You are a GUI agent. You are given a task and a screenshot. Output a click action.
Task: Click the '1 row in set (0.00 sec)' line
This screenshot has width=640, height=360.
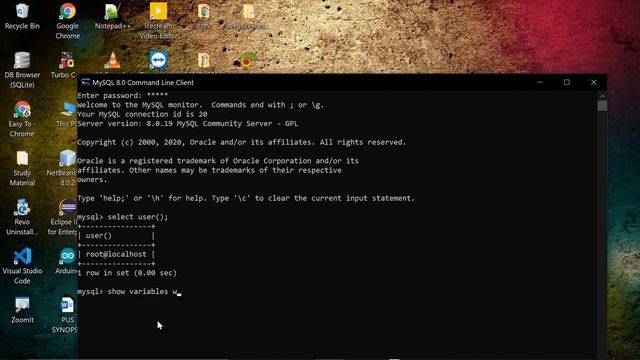(x=127, y=273)
